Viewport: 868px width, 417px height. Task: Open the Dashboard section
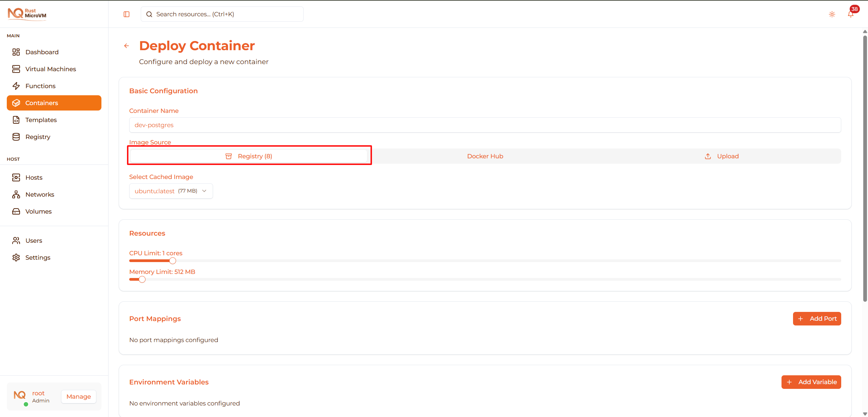point(41,52)
